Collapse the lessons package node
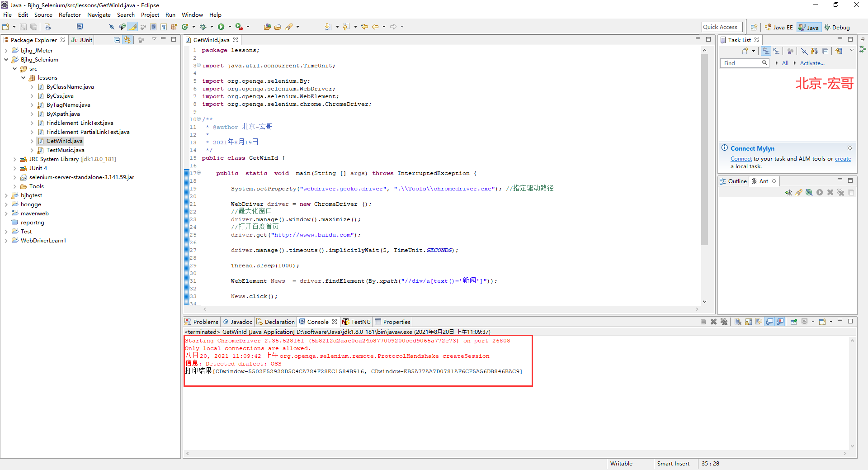 (23, 78)
